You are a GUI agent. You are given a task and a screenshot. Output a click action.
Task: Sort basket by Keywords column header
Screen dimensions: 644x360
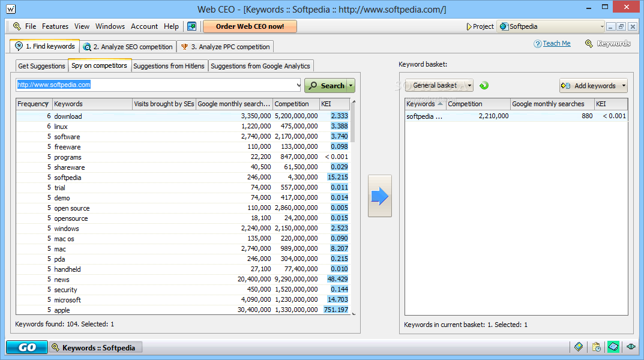coord(425,104)
